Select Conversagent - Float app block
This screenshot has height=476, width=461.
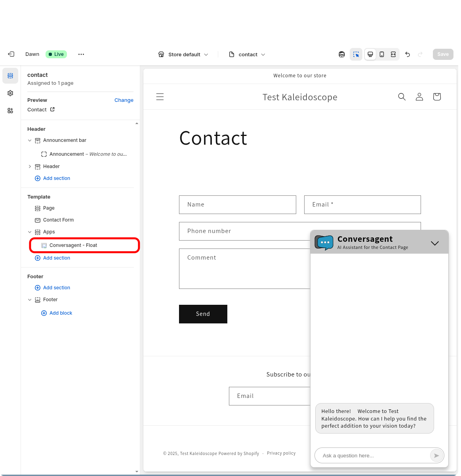coord(73,245)
